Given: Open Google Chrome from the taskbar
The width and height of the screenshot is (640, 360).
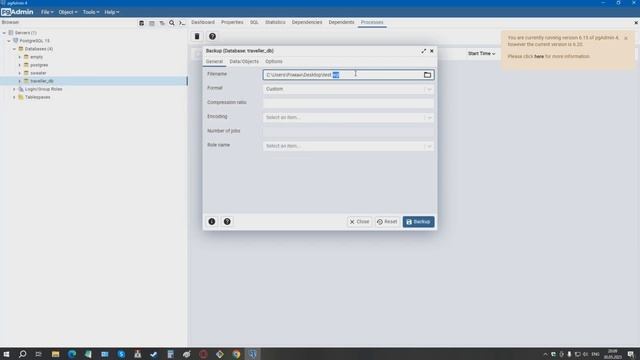Looking at the screenshot, I should pos(236,354).
